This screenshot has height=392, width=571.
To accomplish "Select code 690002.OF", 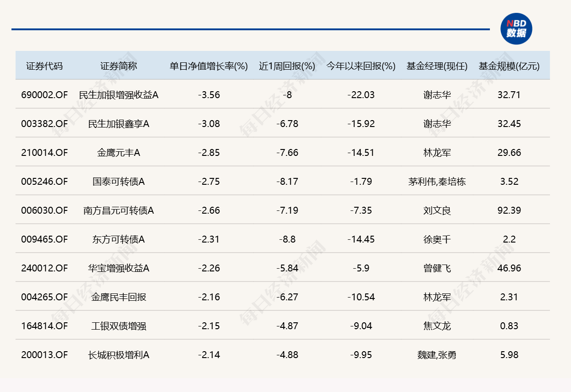I will coord(44,95).
